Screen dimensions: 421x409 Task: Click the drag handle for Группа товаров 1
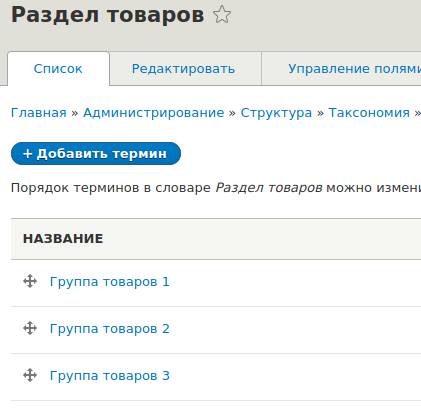(x=30, y=281)
